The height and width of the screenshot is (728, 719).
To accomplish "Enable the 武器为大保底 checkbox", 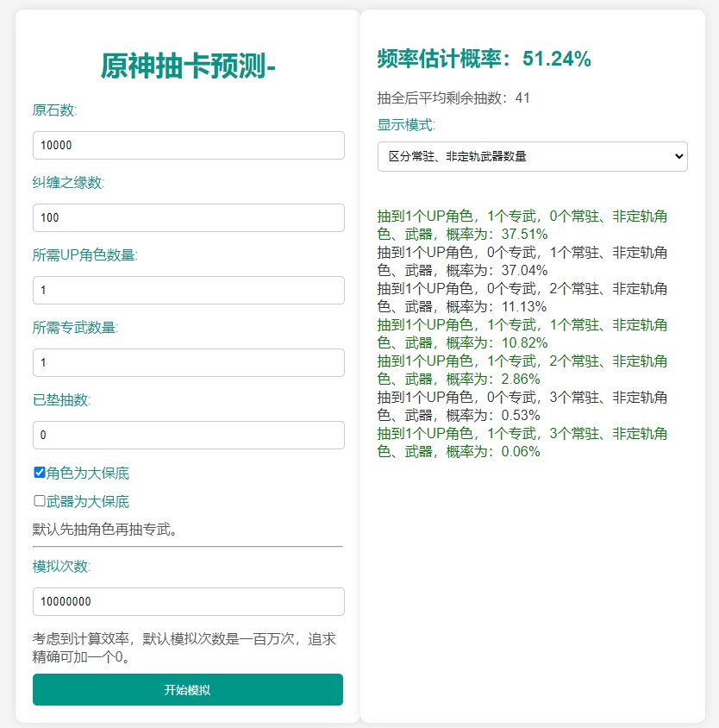I will pyautogui.click(x=40, y=501).
